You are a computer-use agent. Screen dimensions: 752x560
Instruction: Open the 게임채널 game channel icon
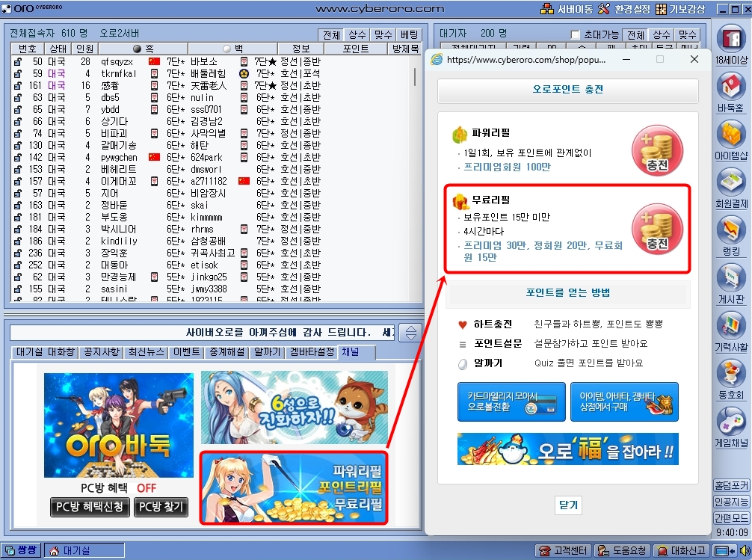[731, 428]
